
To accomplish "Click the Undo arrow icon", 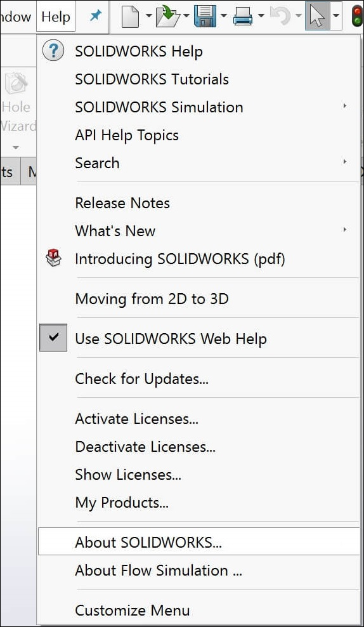I will point(280,16).
